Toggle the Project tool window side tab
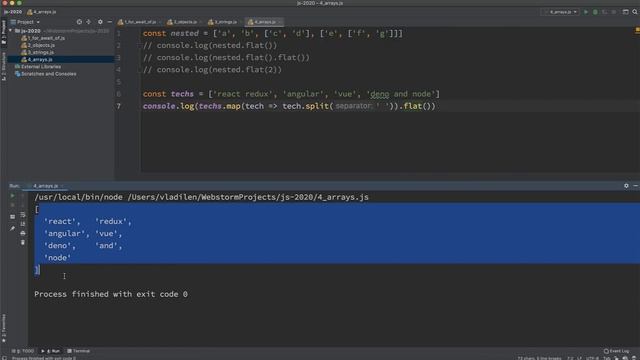The width and height of the screenshot is (640, 360). point(4,31)
